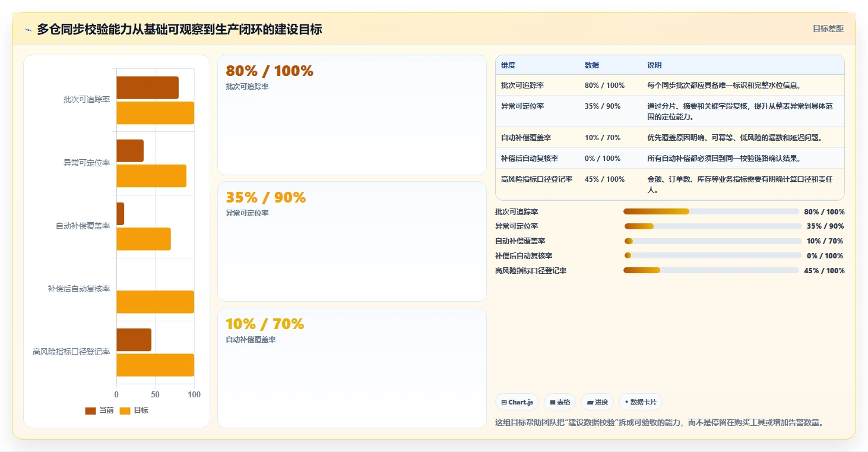Click 高风险指标口径登记率 progress bar
The image size is (868, 452).
pyautogui.click(x=711, y=271)
